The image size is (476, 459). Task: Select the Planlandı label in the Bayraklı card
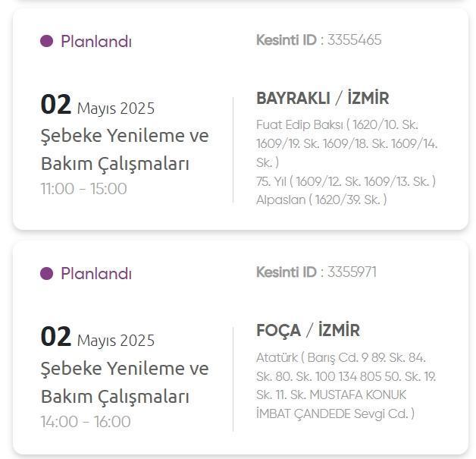pos(96,41)
